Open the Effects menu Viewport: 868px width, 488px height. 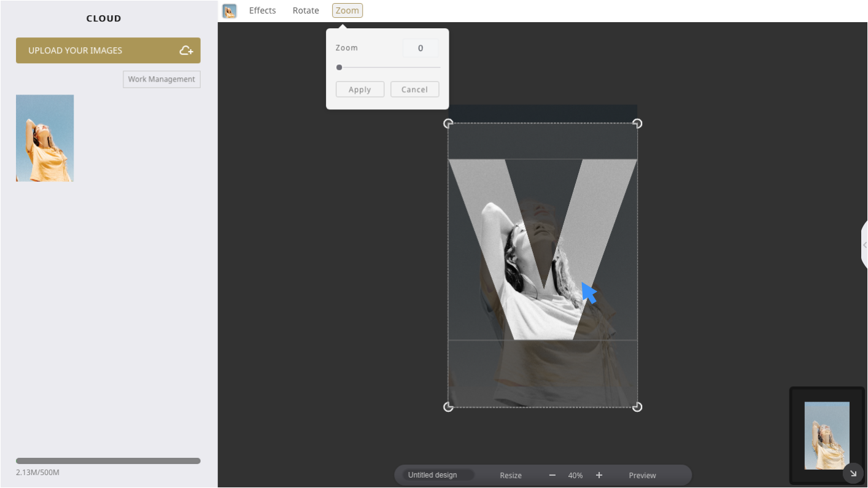point(262,10)
